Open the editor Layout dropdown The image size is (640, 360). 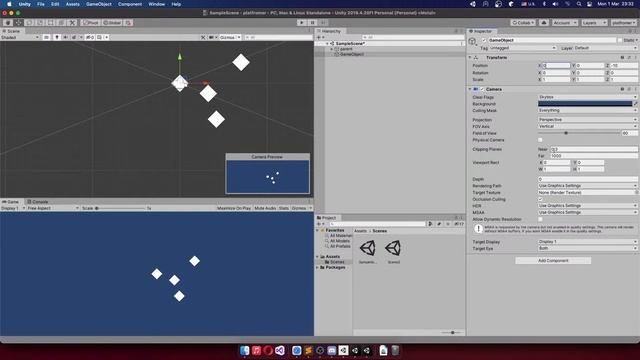coord(623,22)
